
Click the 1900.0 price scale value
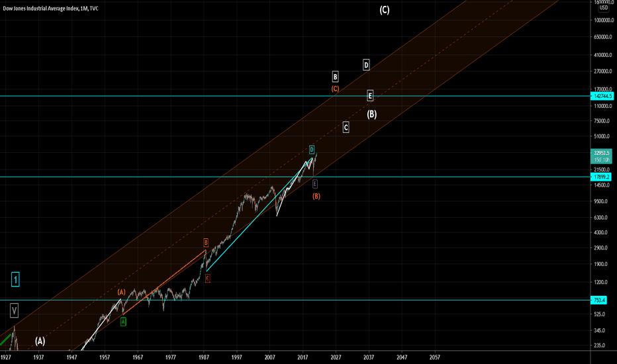pos(601,264)
